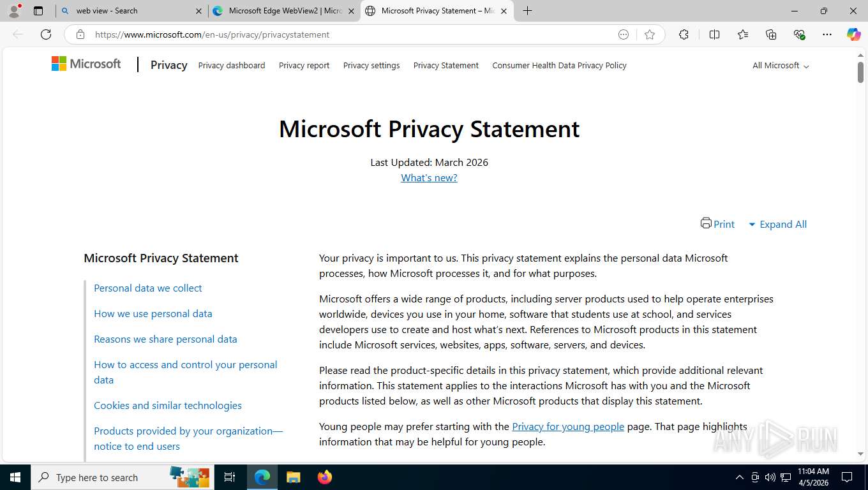
Task: Click the page vertical scrollbar thumb
Action: (x=860, y=72)
